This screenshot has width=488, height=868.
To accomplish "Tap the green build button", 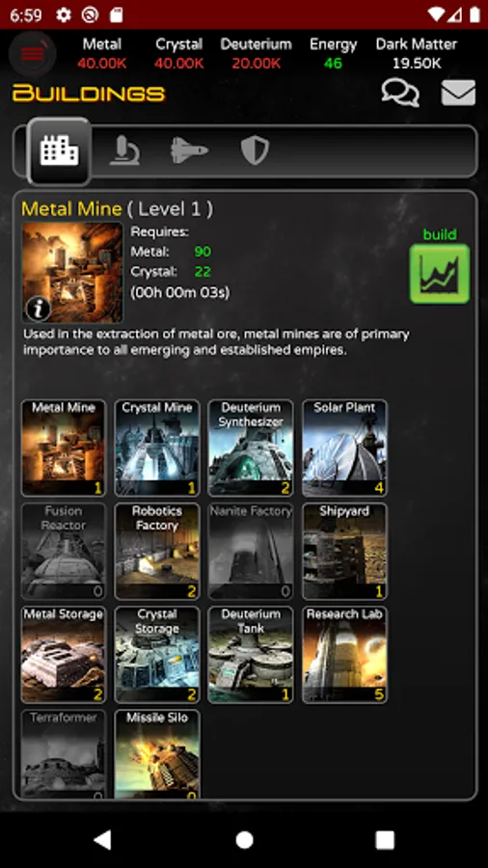I will (440, 274).
